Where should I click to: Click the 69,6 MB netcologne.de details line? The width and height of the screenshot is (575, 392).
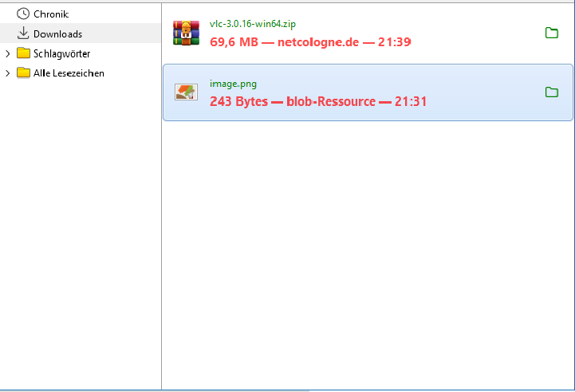point(310,42)
